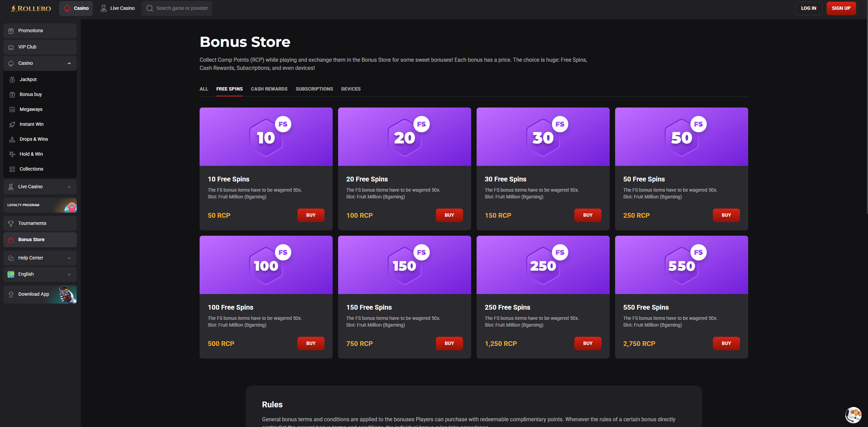
Task: Click the SIGN UP button
Action: [841, 8]
